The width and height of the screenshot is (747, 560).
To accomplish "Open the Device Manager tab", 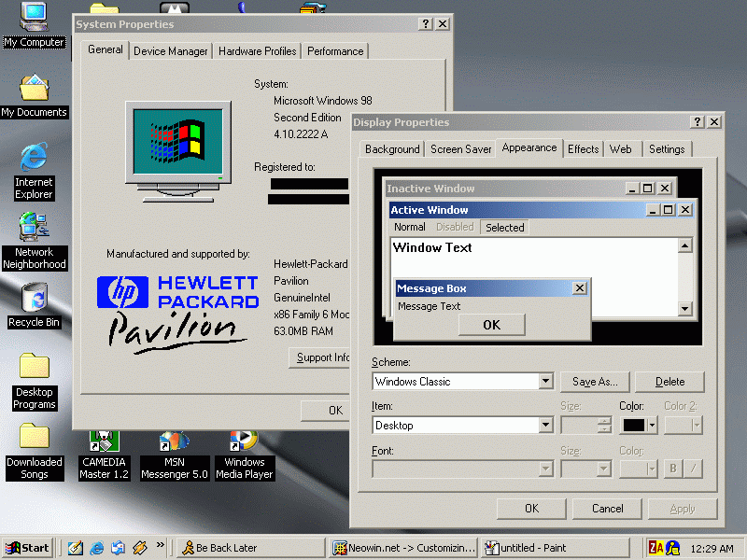I will 170,51.
